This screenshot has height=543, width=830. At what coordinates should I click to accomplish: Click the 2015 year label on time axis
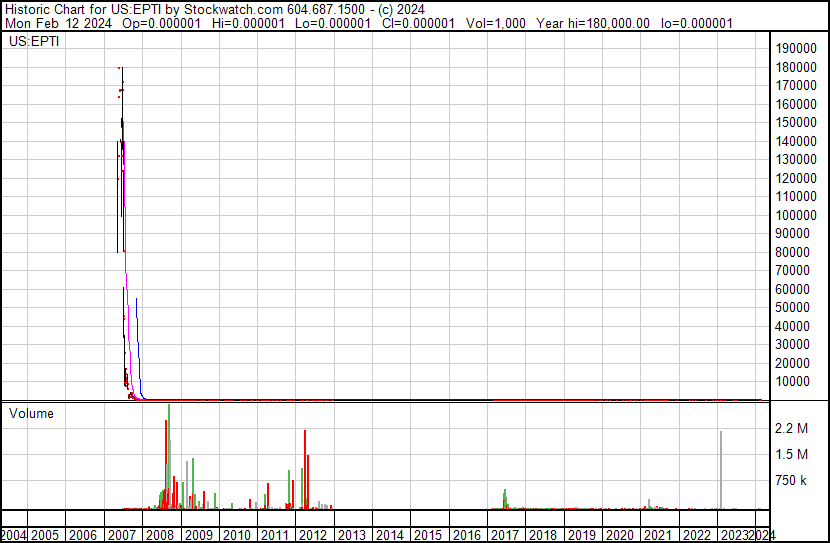click(x=428, y=535)
